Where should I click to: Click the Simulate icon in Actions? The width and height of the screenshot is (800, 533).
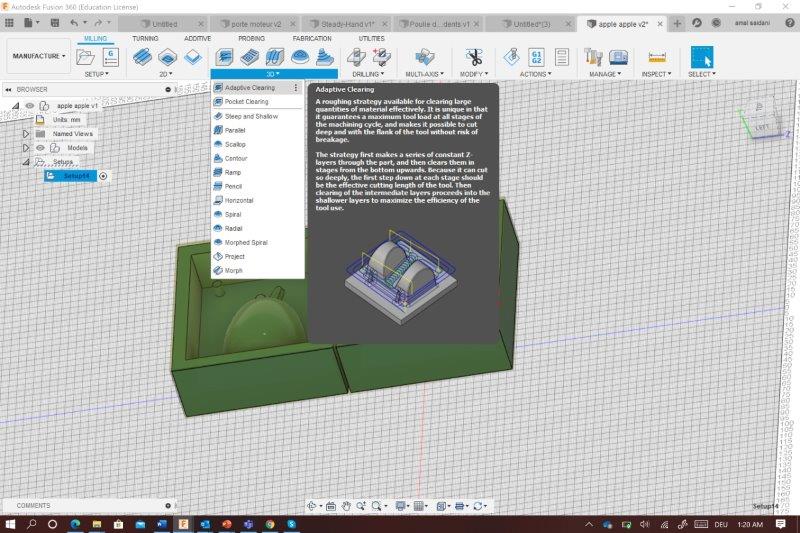[511, 57]
